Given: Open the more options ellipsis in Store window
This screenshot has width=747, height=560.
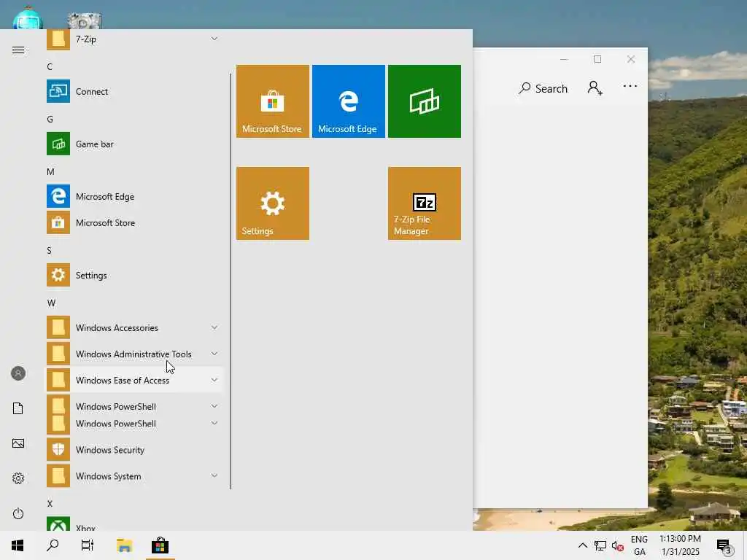Looking at the screenshot, I should coord(630,86).
